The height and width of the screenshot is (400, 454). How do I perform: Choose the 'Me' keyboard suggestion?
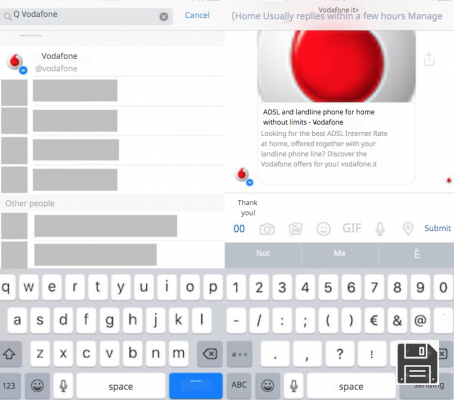click(340, 254)
